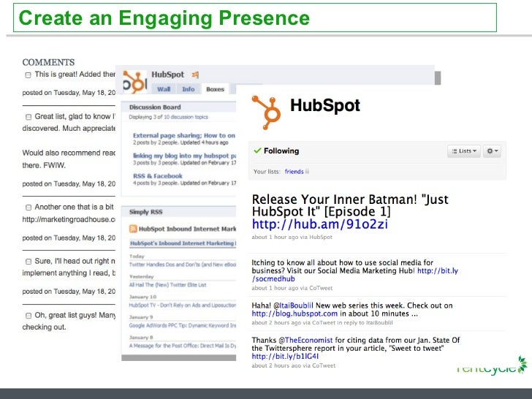
Task: Click the 'about 1 hour ago via HubSpot' timestamp
Action: (292, 237)
